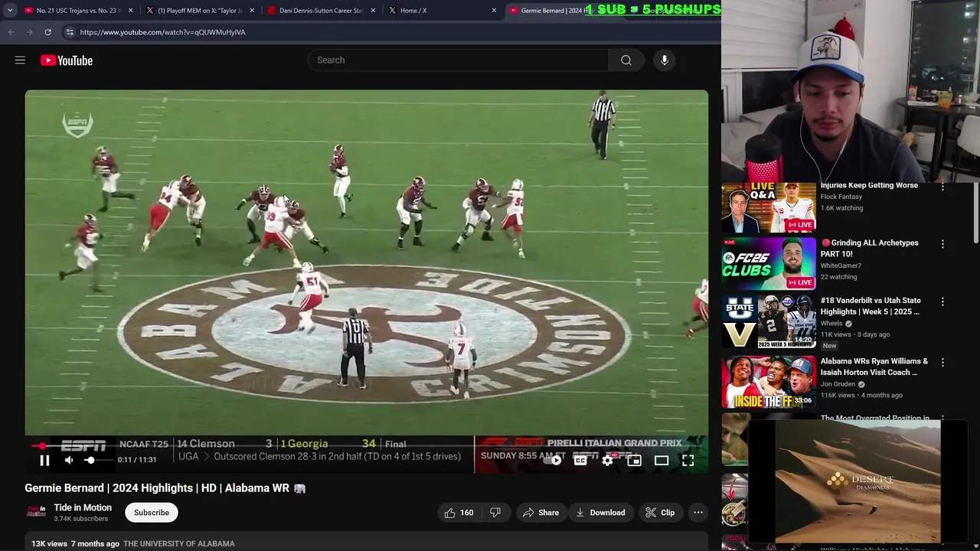Open options menu for Alabama WRs Ryan Williams
Viewport: 980px width, 551px height.
coord(942,362)
